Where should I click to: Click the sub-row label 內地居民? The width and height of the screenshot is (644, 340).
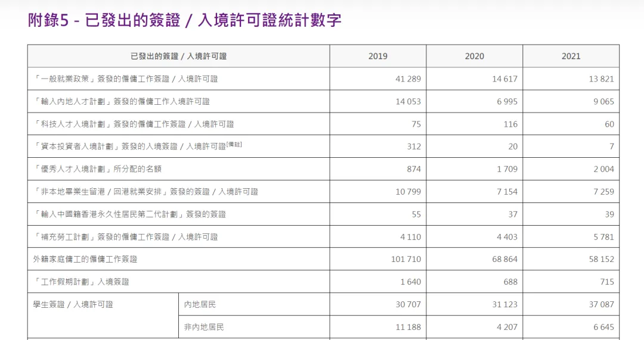pyautogui.click(x=200, y=304)
